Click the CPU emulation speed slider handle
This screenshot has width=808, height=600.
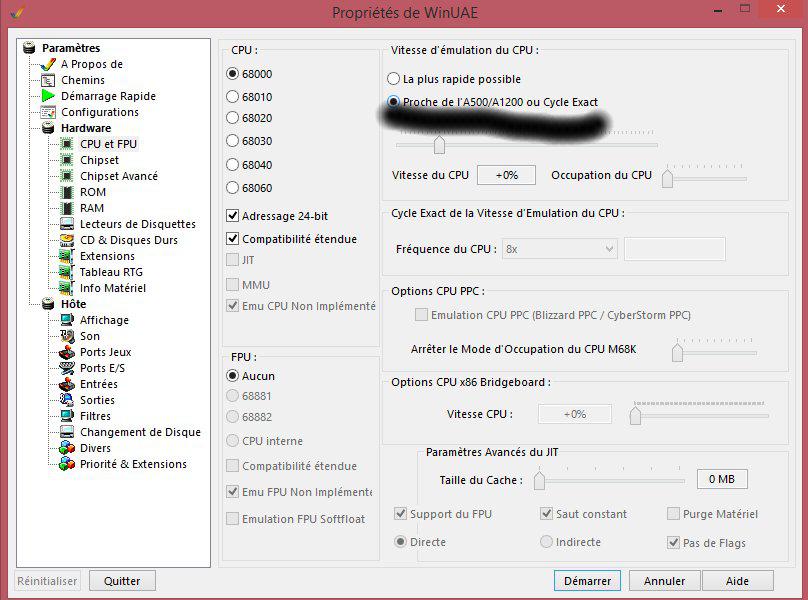click(x=439, y=145)
